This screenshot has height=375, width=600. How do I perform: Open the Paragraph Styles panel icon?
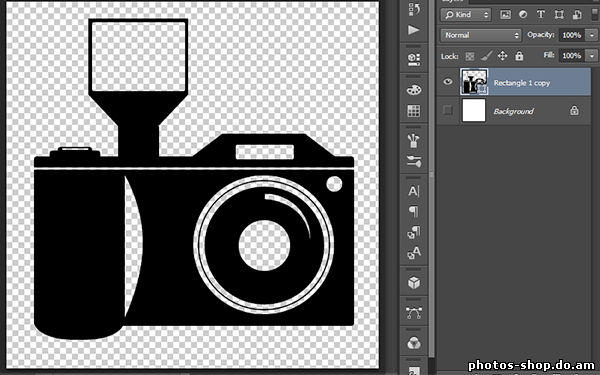[414, 232]
